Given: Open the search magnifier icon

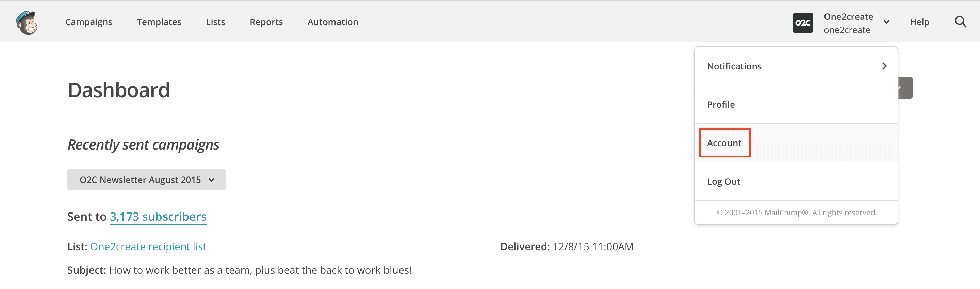Looking at the screenshot, I should pyautogui.click(x=960, y=22).
